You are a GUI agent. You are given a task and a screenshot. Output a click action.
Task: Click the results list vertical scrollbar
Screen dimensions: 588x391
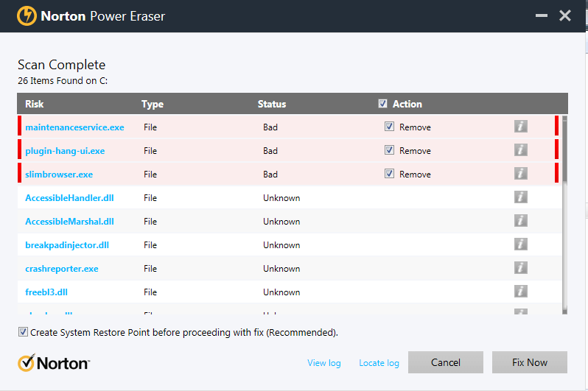pyautogui.click(x=564, y=214)
